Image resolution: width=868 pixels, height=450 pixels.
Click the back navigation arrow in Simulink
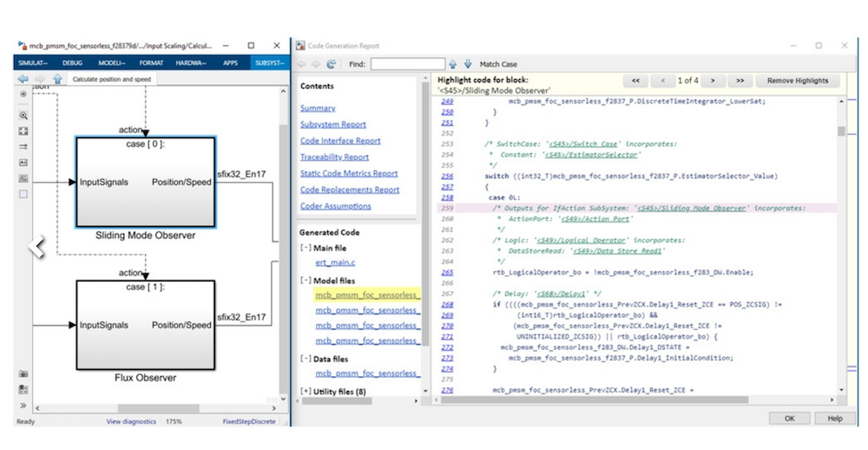[23, 79]
